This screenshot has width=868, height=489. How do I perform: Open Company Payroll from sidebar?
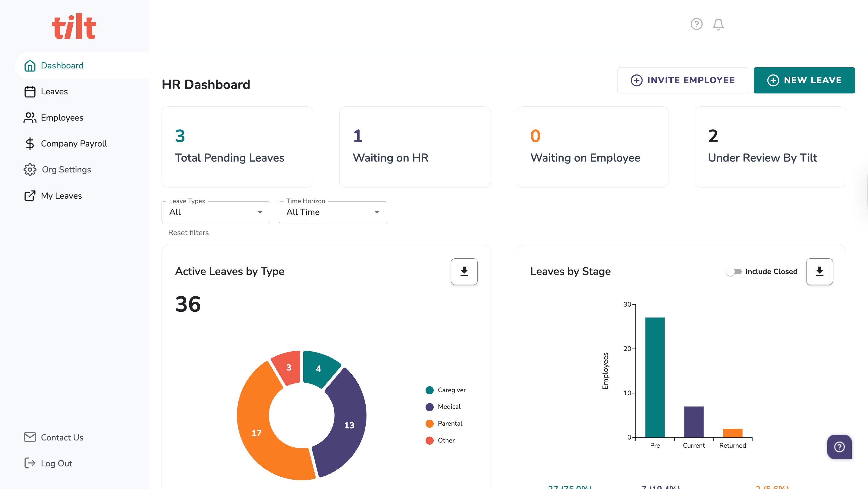coord(74,144)
